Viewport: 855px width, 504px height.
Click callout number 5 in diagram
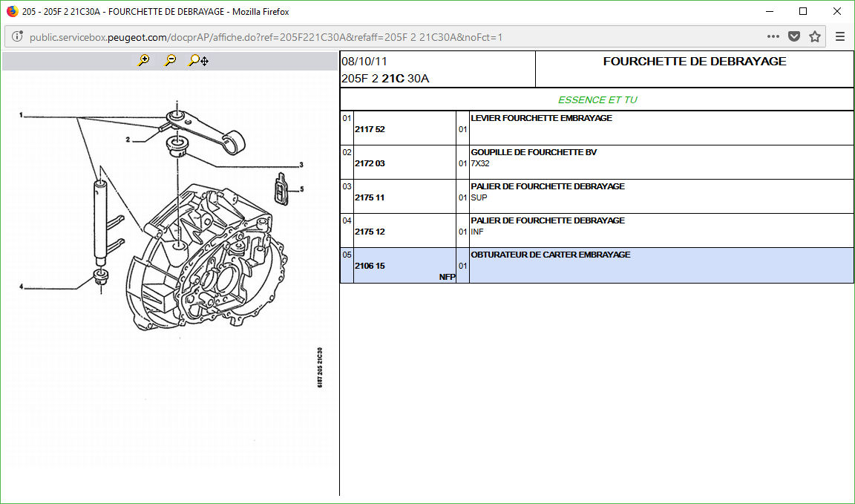pyautogui.click(x=301, y=189)
